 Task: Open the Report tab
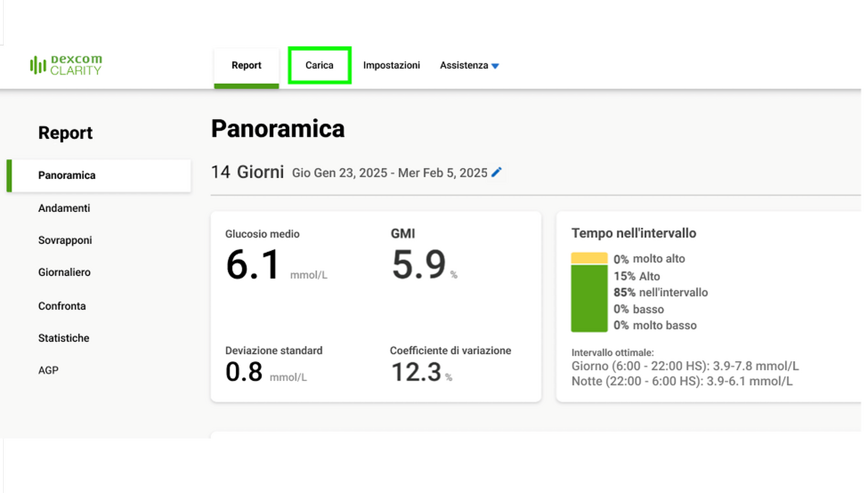pyautogui.click(x=246, y=65)
